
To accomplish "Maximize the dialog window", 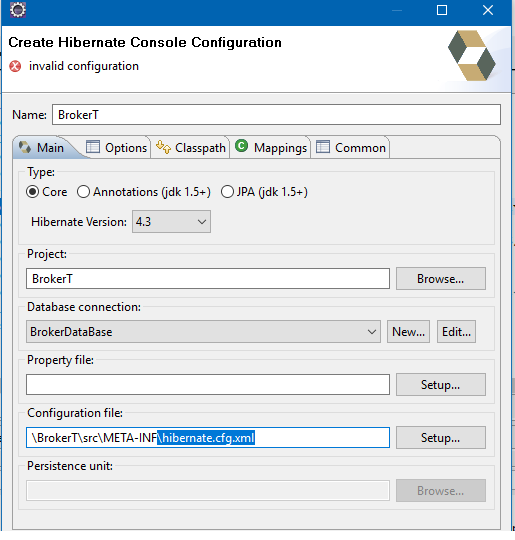I will [x=442, y=10].
